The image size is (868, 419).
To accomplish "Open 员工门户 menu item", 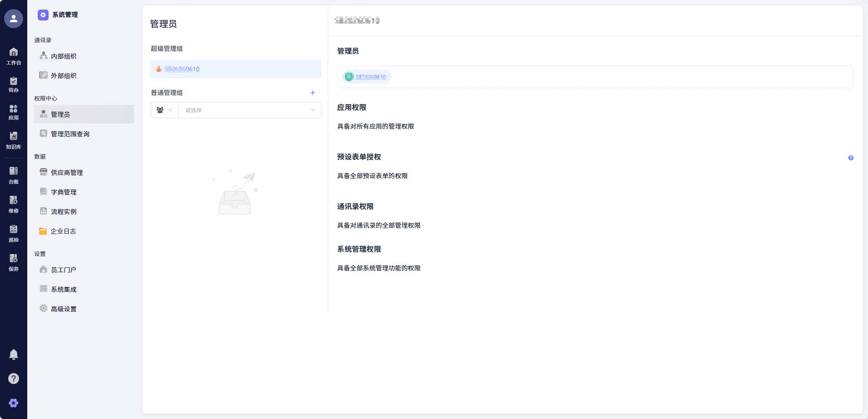I will tap(84, 269).
